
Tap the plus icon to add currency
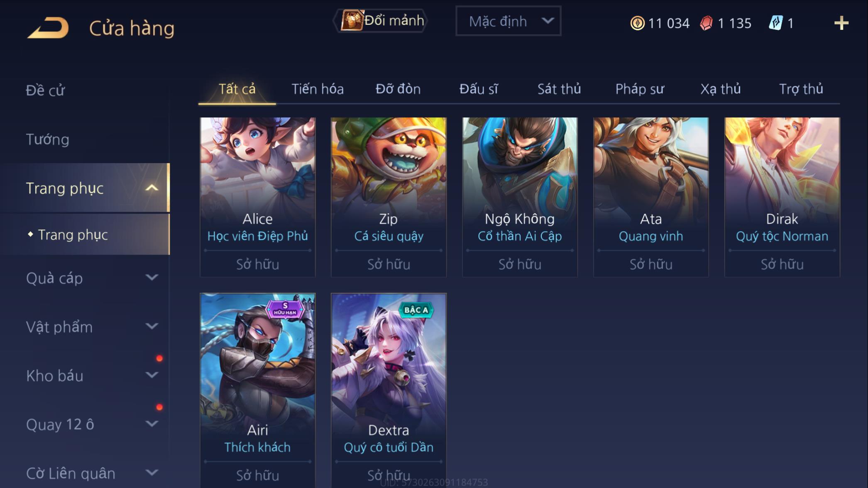point(841,23)
